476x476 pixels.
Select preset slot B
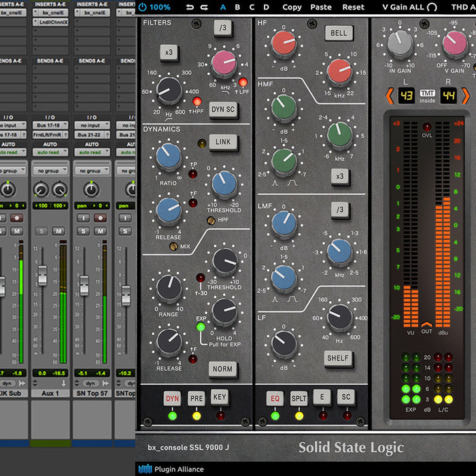[x=237, y=7]
